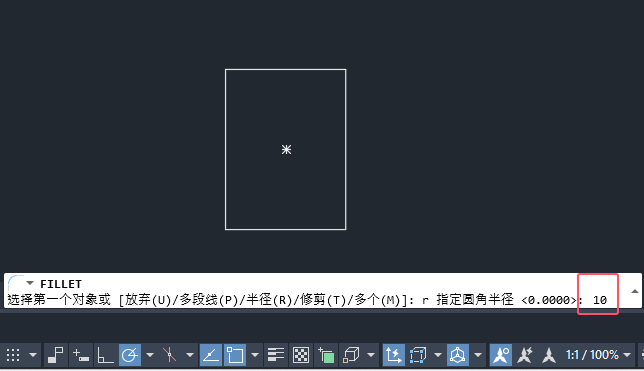Screen dimensions: 644x371
Task: Click the 多个(M) option in prompt
Action: (x=377, y=300)
